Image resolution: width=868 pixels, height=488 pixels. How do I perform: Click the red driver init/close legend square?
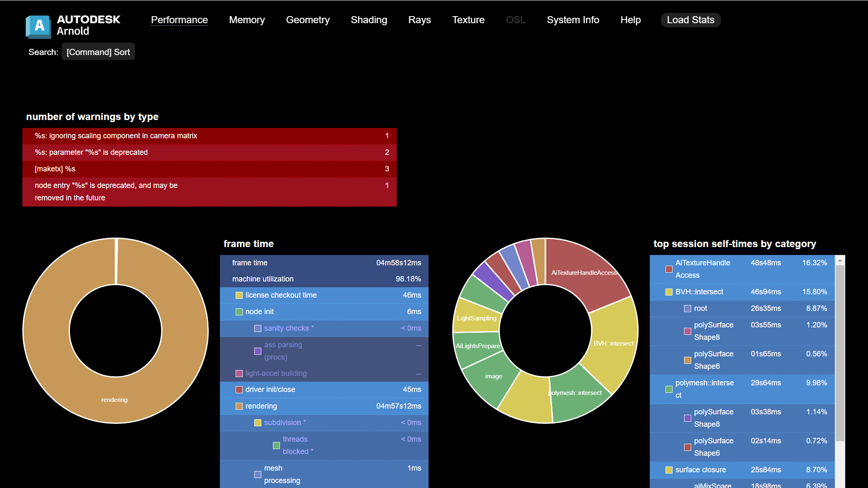(x=239, y=389)
